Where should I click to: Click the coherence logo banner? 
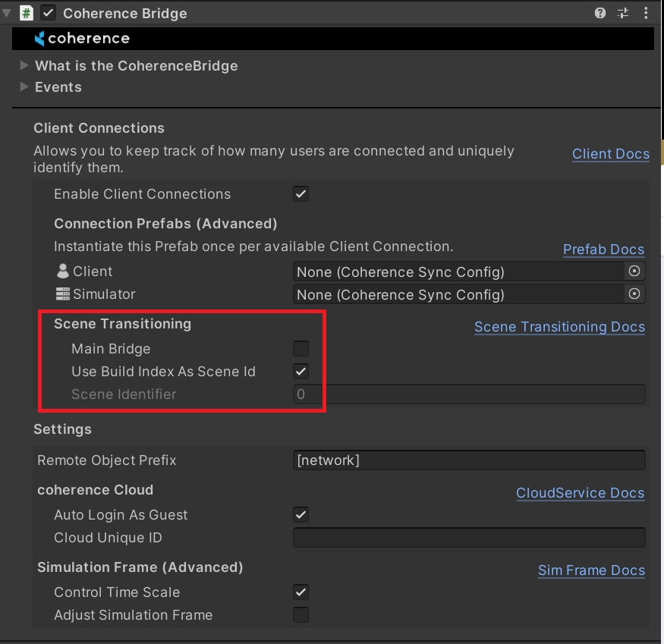click(82, 38)
